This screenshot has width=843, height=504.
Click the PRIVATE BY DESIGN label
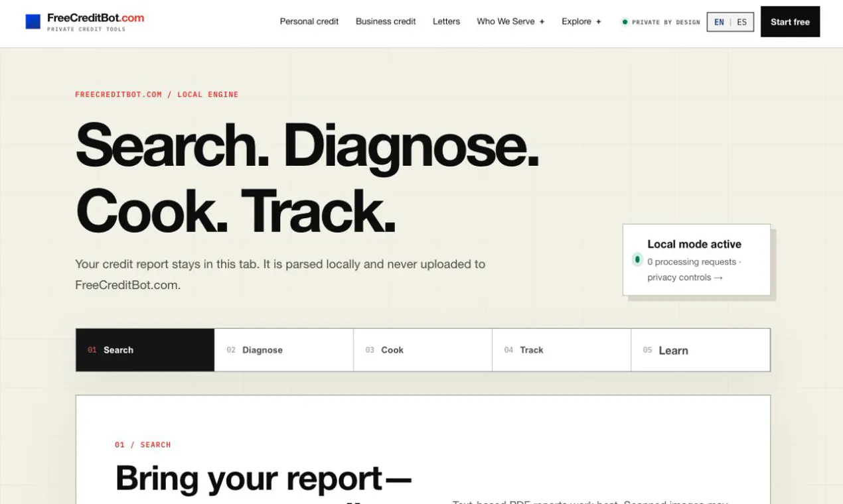coord(666,22)
